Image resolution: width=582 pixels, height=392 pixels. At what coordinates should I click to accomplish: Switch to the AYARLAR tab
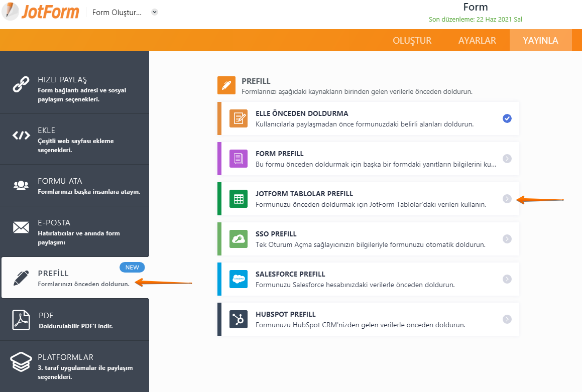point(477,41)
